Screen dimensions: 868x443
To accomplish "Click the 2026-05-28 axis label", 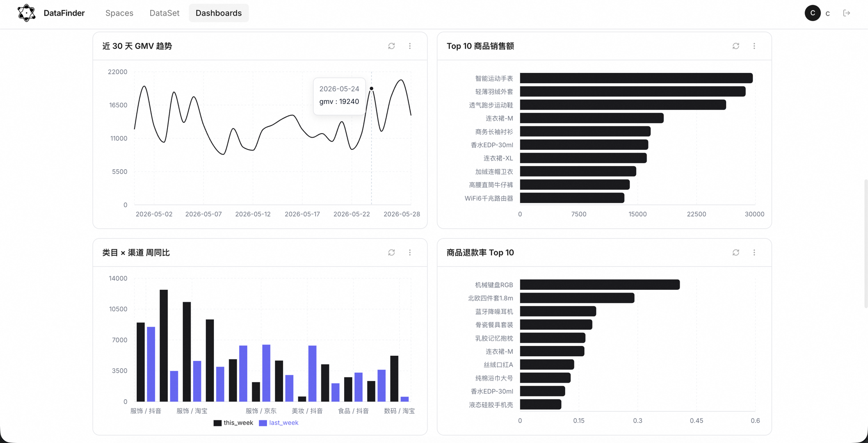I will click(402, 214).
